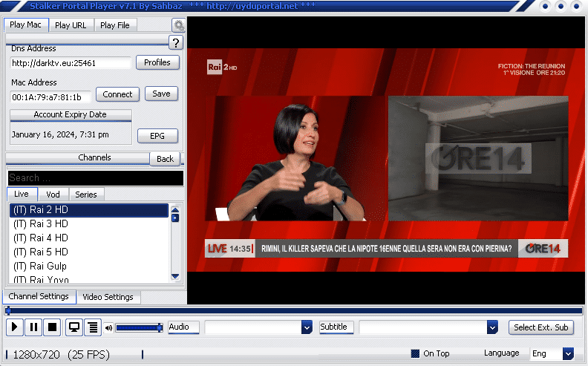Image resolution: width=588 pixels, height=366 pixels.
Task: Select the (IT) Rai 4 HD channel
Action: tap(41, 238)
